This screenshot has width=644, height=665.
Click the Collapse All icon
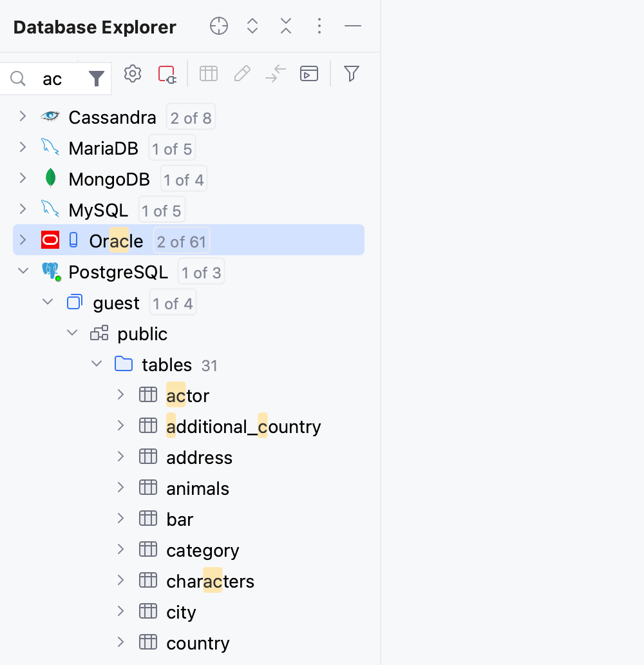pyautogui.click(x=285, y=26)
